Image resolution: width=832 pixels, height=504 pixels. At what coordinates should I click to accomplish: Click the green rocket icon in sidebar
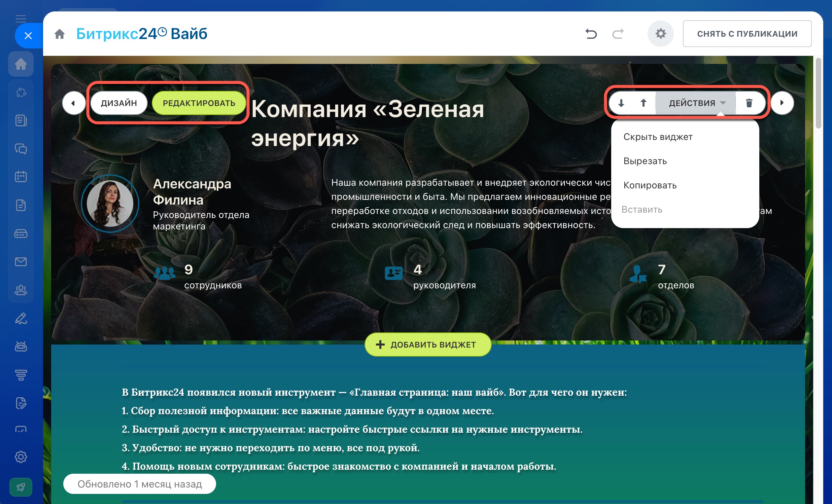(x=21, y=487)
